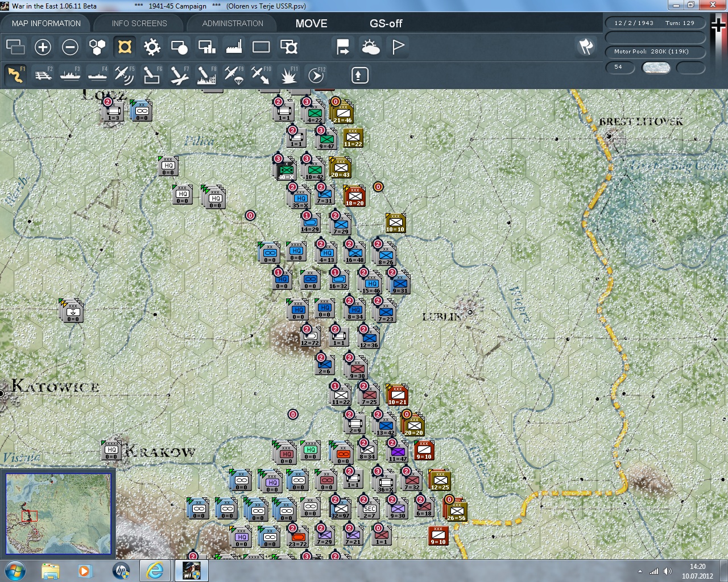Screen dimensions: 728x582
Task: Toggle the factory display icon
Action: pyautogui.click(x=234, y=47)
